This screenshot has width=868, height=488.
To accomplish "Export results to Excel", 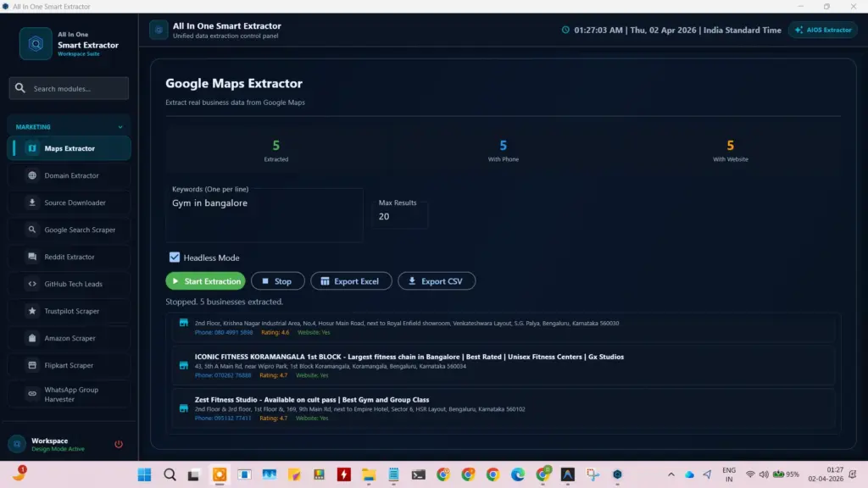I will coord(351,281).
